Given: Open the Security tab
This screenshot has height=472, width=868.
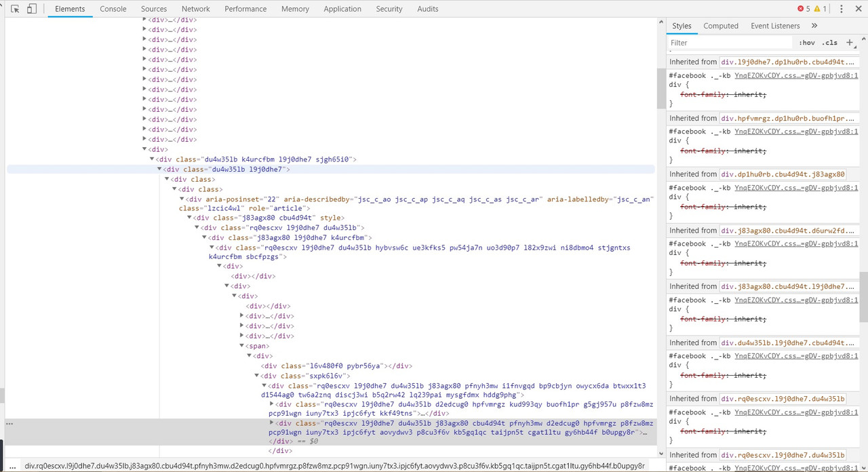Looking at the screenshot, I should 389,9.
